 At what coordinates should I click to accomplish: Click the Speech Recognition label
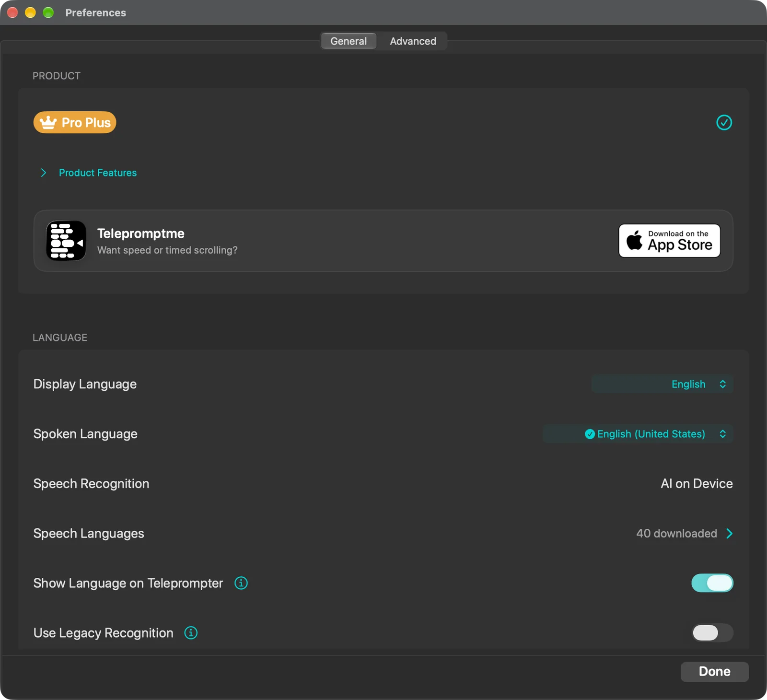(x=91, y=484)
